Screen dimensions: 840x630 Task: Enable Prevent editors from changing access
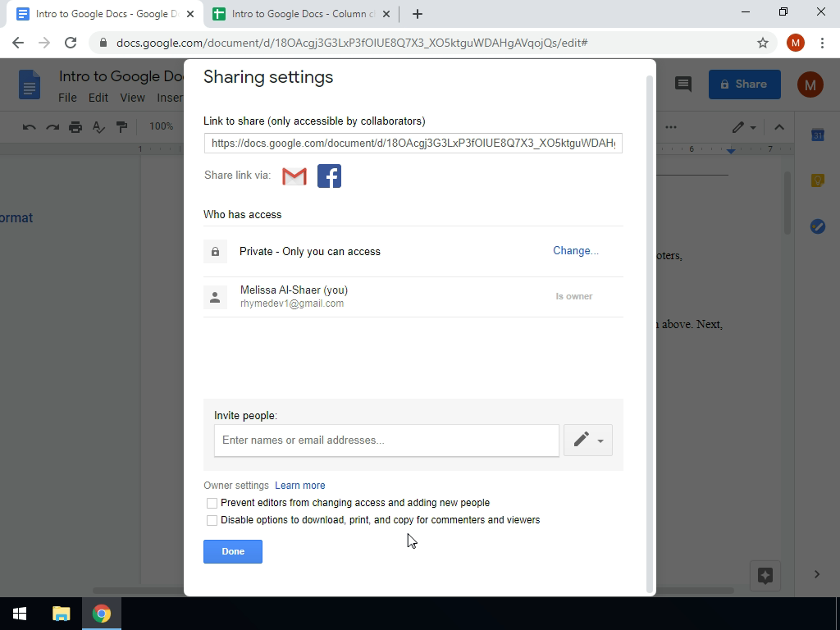212,503
